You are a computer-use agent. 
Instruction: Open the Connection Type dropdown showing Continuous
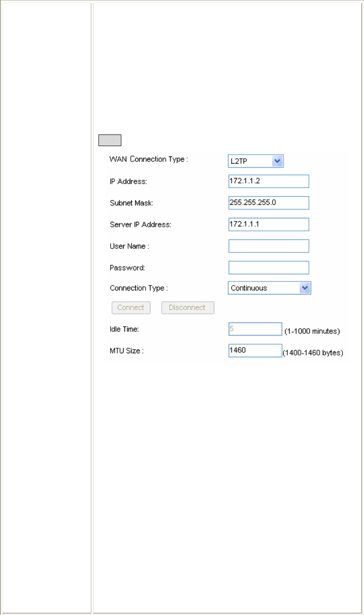[270, 288]
